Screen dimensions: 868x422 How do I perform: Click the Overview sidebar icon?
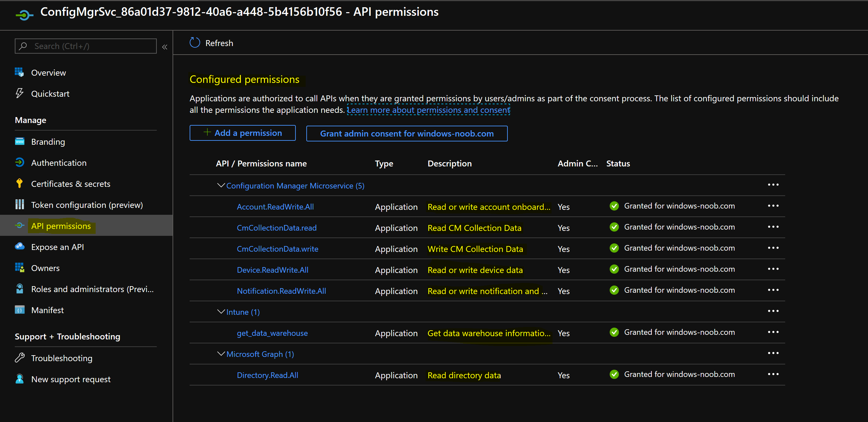click(x=19, y=72)
